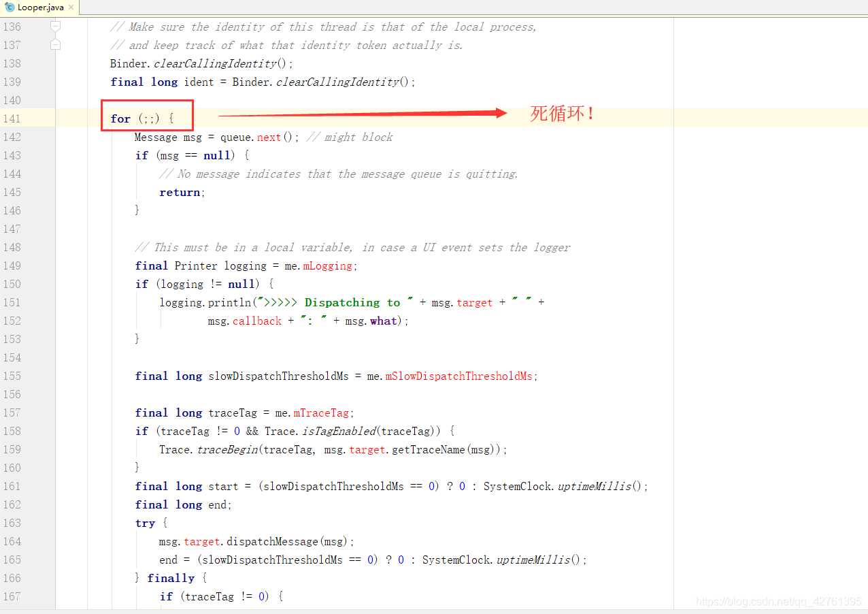Click the bold 'what' field on line 152

click(383, 321)
